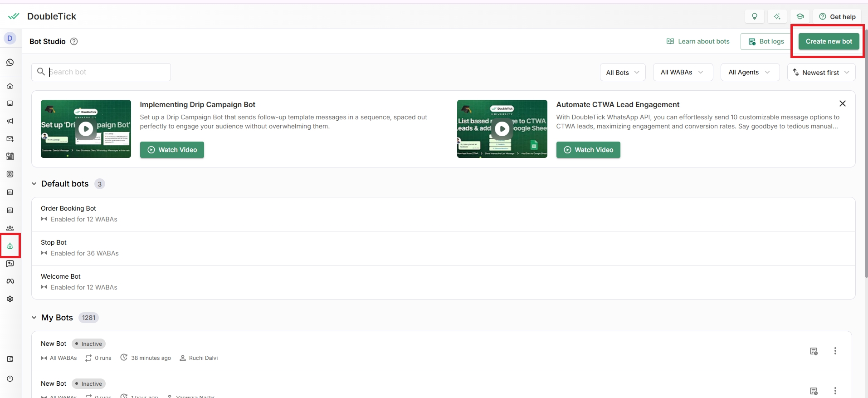868x398 pixels.
Task: Click the power logout icon in sidebar
Action: point(10,379)
